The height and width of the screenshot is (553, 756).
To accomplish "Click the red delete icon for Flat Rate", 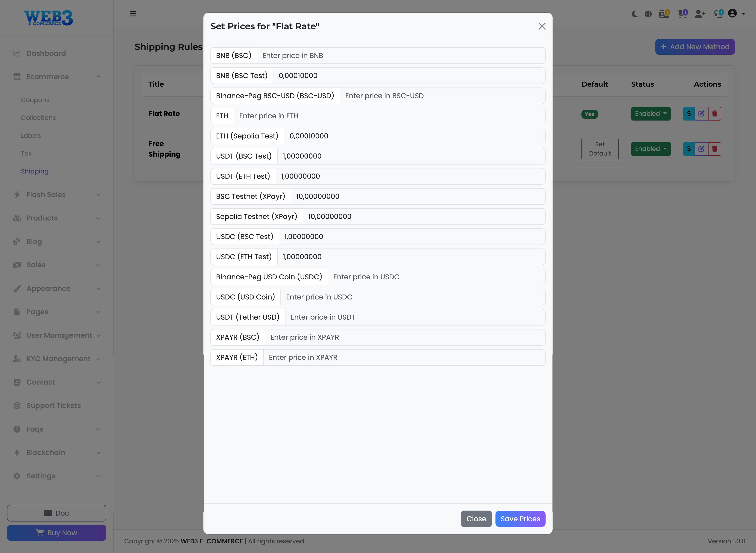I will (x=714, y=114).
